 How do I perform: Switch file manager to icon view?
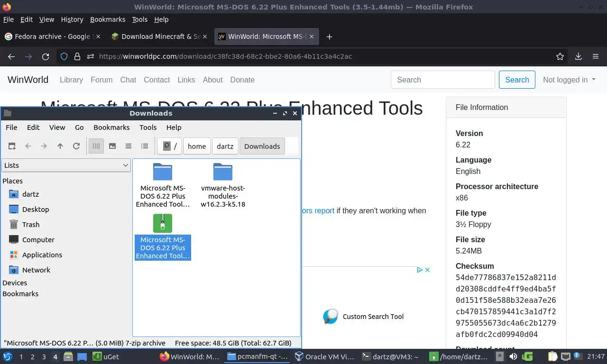(96, 146)
